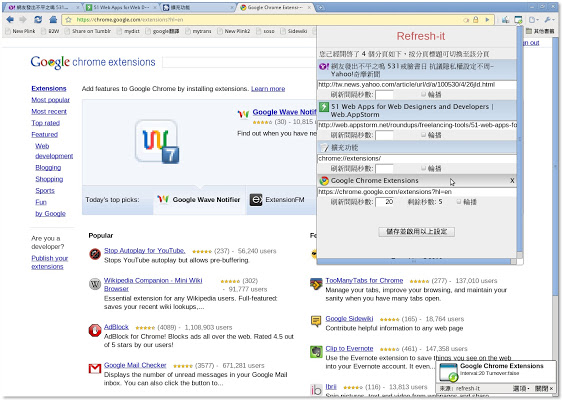Open the google翻譯 bookmark
The image size is (562, 400).
click(x=162, y=32)
